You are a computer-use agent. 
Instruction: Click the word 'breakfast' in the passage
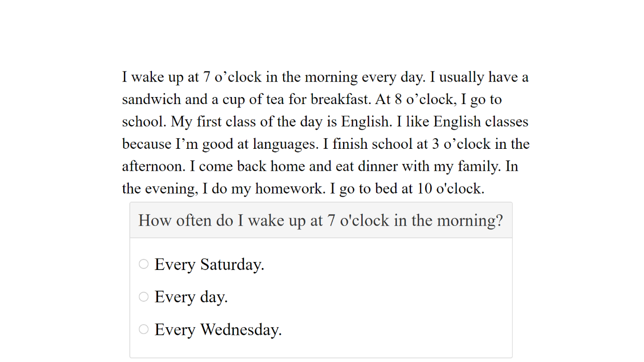340,100
